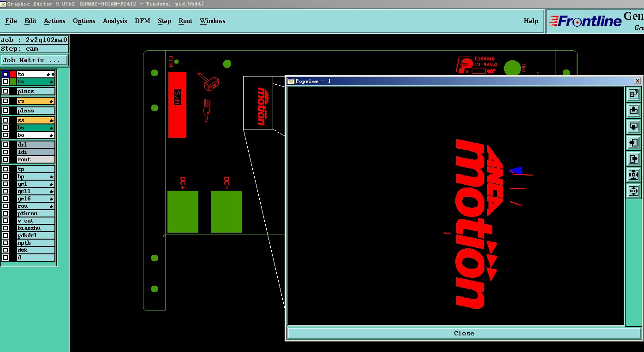This screenshot has height=352, width=644.
Task: Click the pointer marker on the 'rou' layer row
Action: [x=52, y=206]
